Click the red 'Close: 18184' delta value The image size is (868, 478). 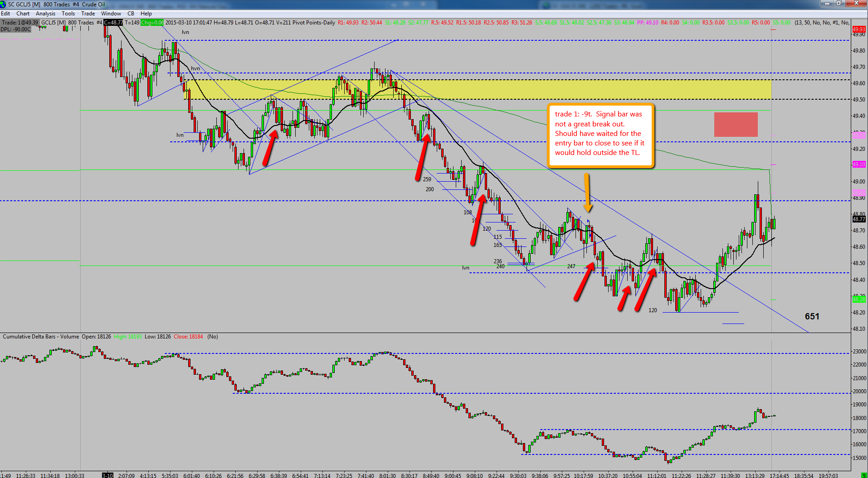(188, 337)
